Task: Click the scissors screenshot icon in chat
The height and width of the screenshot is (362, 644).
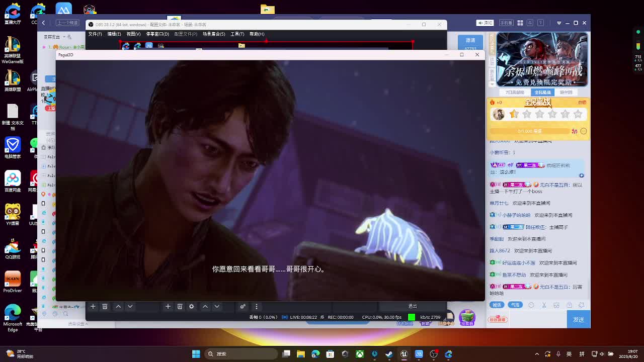Action: coord(544,305)
